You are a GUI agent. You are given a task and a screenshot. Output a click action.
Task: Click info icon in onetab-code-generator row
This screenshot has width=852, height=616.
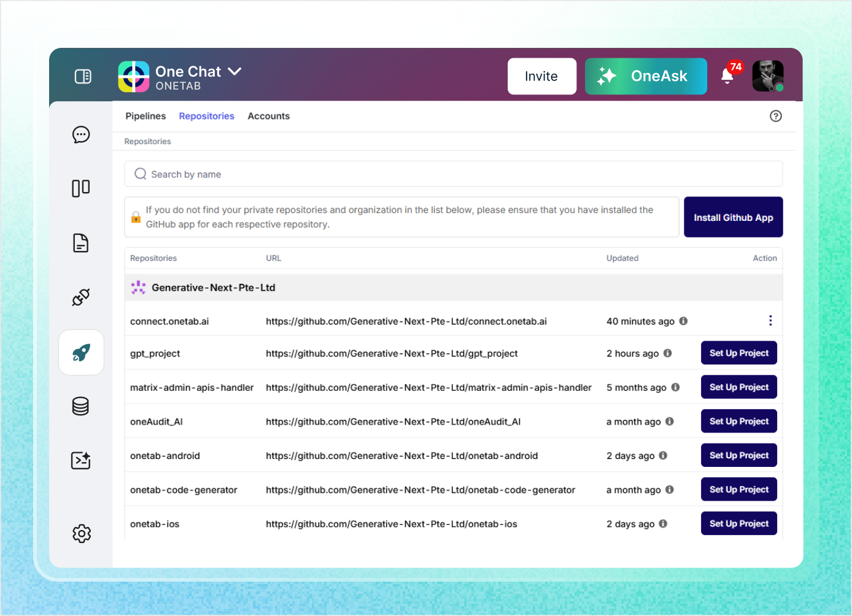click(x=670, y=490)
